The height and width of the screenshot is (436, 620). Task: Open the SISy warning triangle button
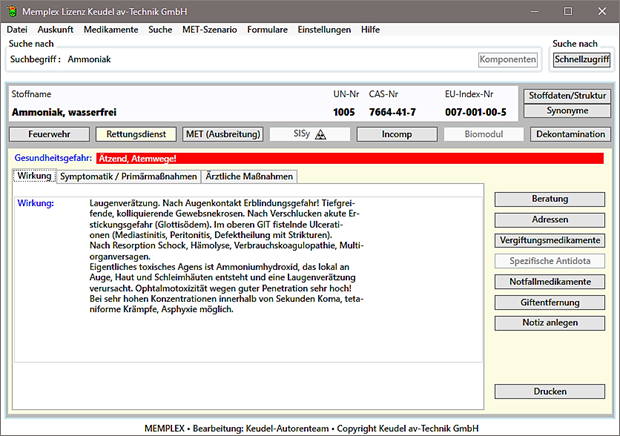coord(310,134)
